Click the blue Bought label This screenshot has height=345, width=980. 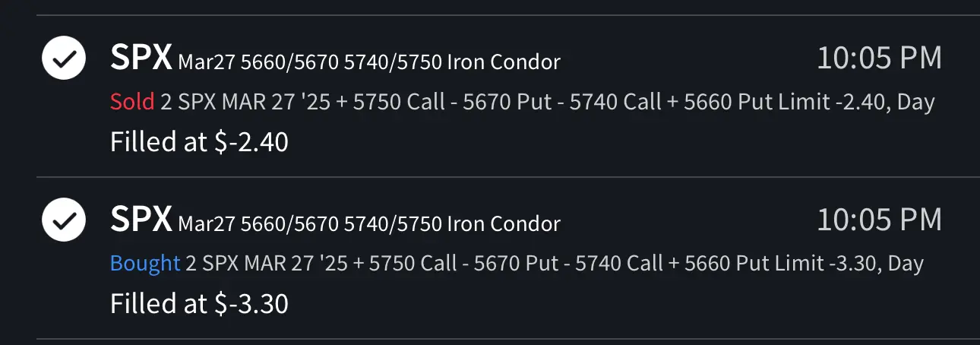click(x=145, y=264)
